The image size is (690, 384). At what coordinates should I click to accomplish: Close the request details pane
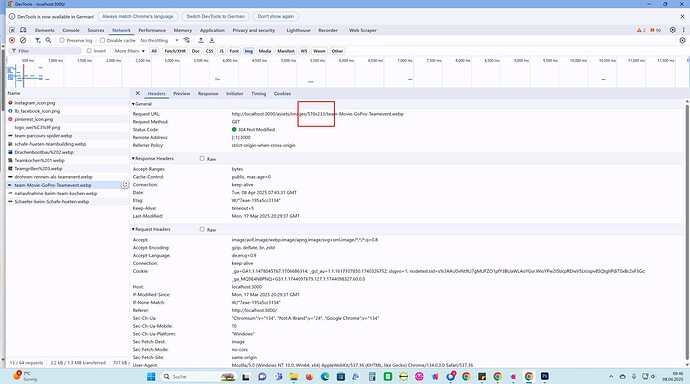(138, 93)
